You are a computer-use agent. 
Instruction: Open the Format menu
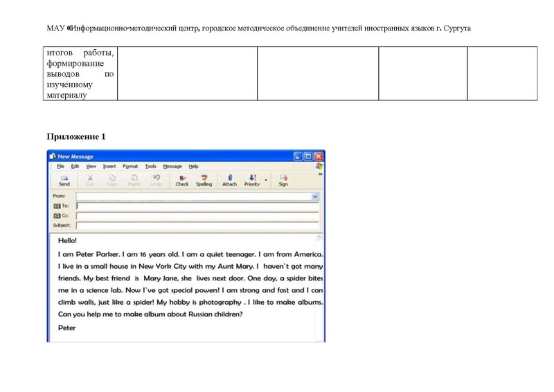click(x=130, y=166)
